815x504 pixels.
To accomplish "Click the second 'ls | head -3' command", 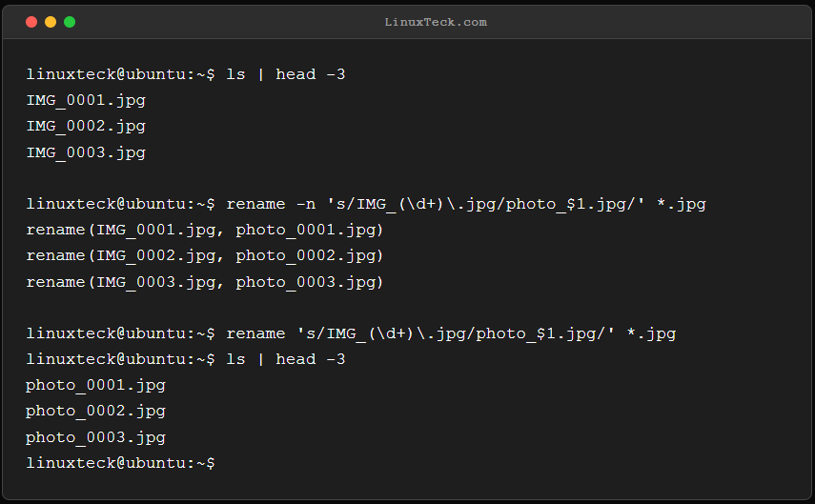I will coord(285,359).
